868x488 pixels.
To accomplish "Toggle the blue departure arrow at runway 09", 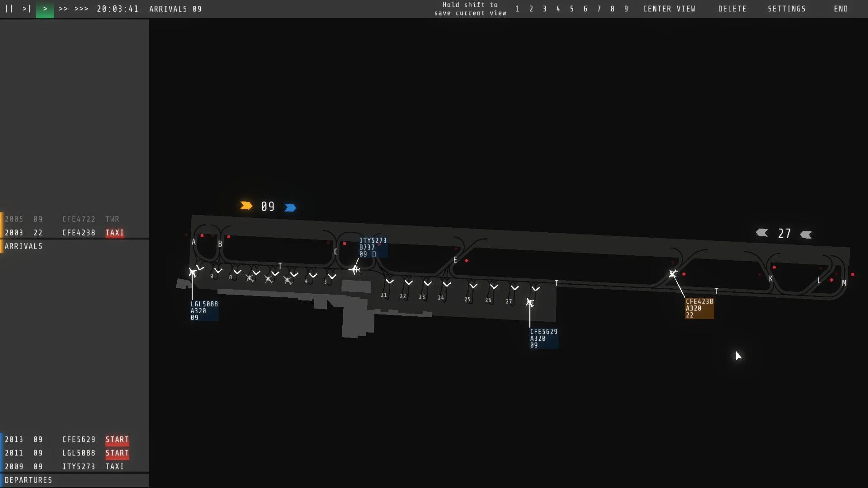I will [x=290, y=207].
